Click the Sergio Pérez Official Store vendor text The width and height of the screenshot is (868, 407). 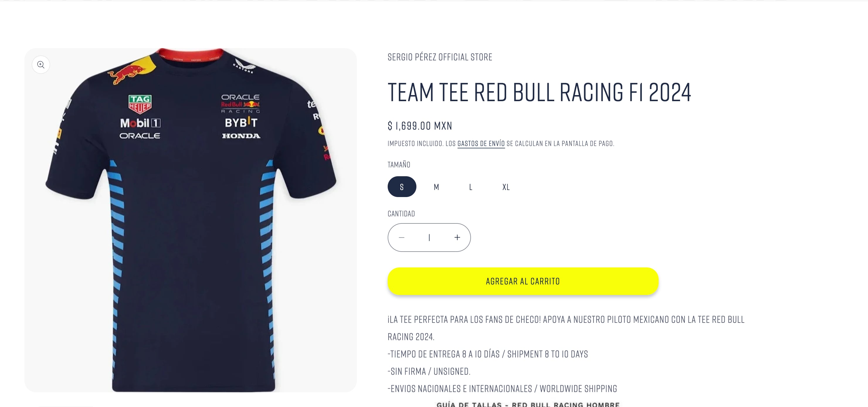440,57
